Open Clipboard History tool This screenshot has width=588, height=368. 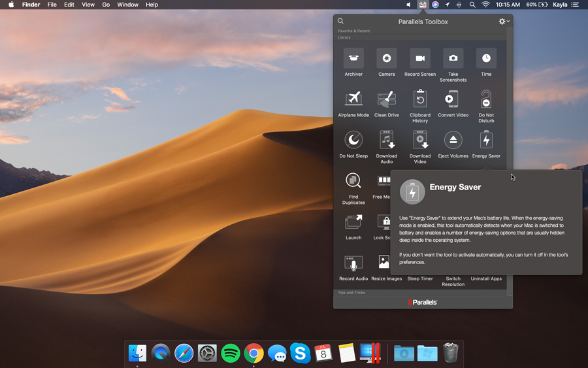coord(420,99)
